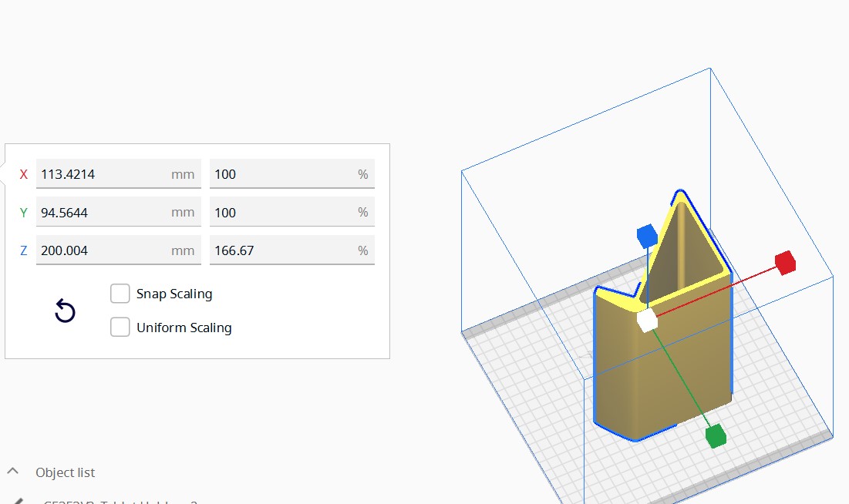Click the X scale percentage field
This screenshot has height=504, width=849.
(x=281, y=174)
